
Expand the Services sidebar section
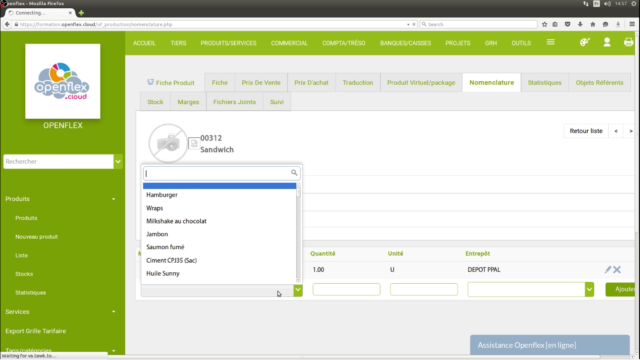click(x=113, y=312)
